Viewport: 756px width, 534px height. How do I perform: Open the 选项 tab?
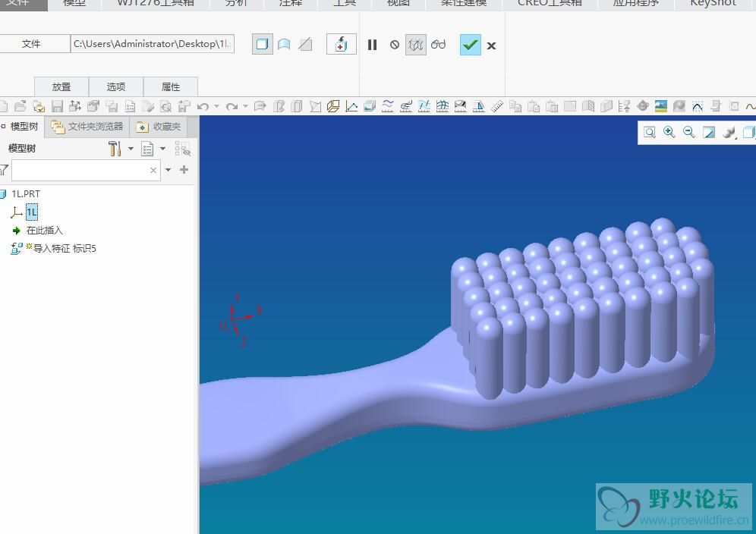(115, 86)
